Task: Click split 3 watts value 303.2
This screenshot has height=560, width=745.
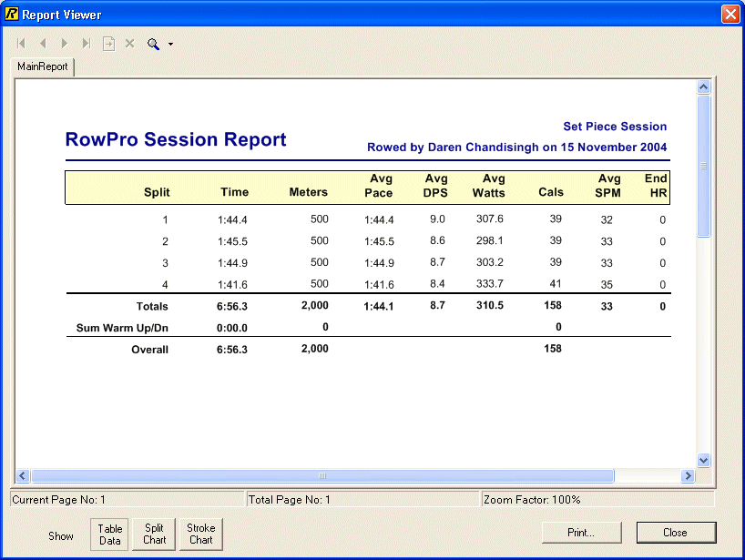Action: click(490, 262)
